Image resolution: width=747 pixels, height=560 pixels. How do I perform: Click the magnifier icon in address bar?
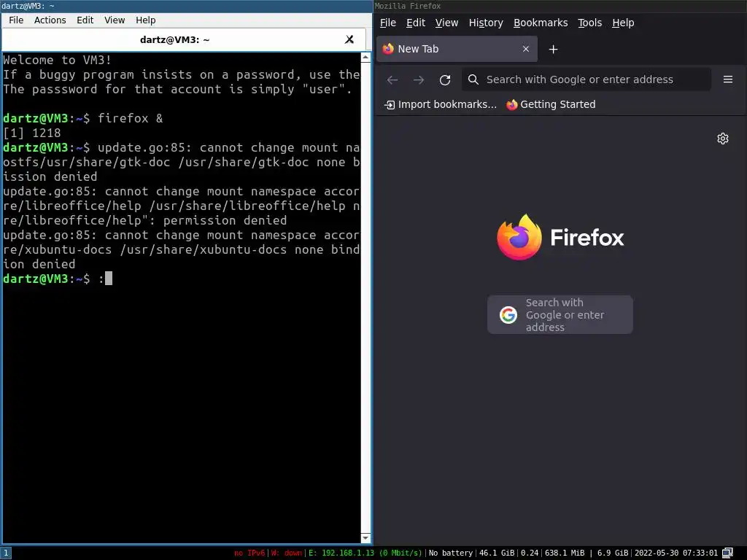coord(473,79)
